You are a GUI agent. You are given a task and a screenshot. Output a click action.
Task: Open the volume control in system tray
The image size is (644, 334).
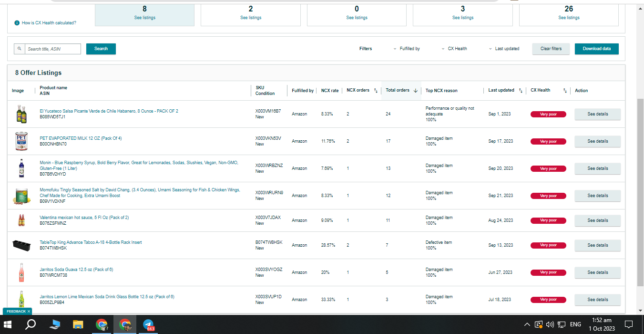tap(550, 324)
